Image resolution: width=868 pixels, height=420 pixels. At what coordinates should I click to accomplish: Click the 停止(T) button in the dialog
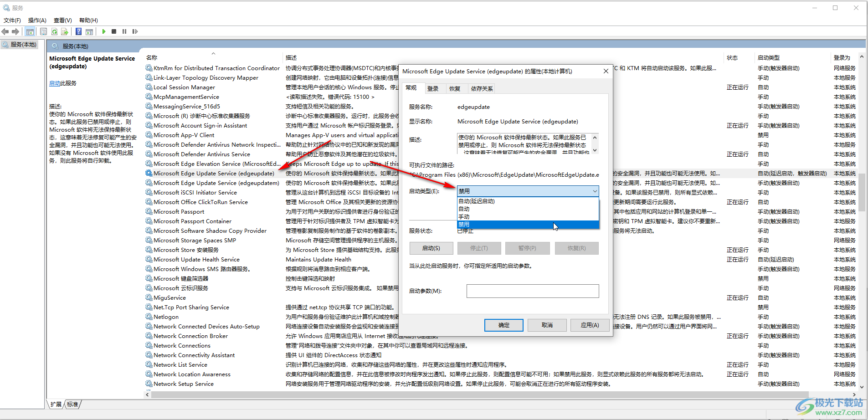479,248
